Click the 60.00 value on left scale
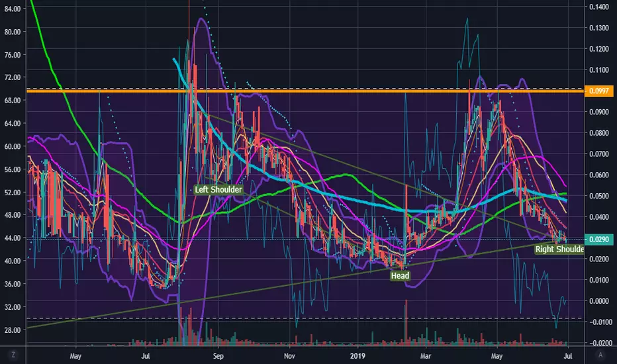617x364 pixels. coord(12,146)
